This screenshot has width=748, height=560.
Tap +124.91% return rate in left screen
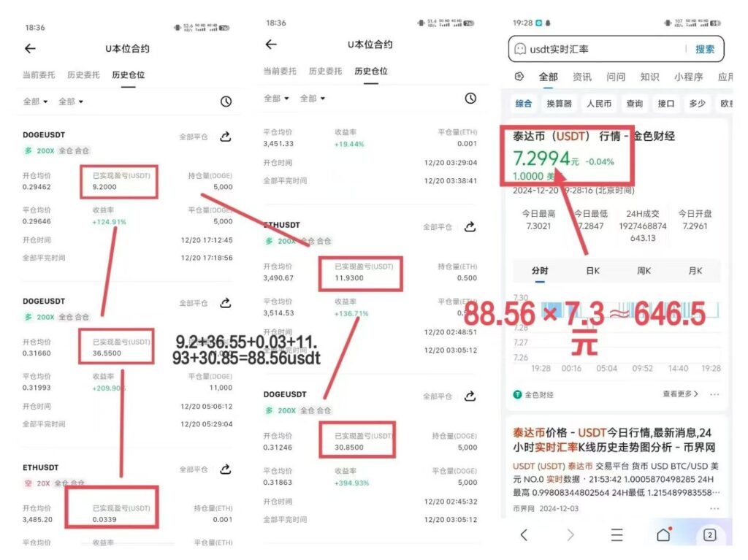click(110, 222)
